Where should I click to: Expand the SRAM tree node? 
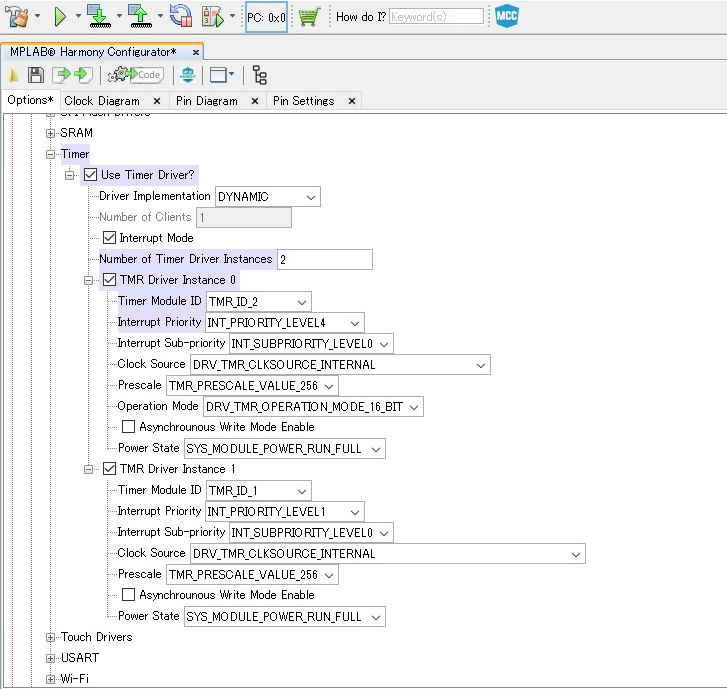click(x=51, y=133)
